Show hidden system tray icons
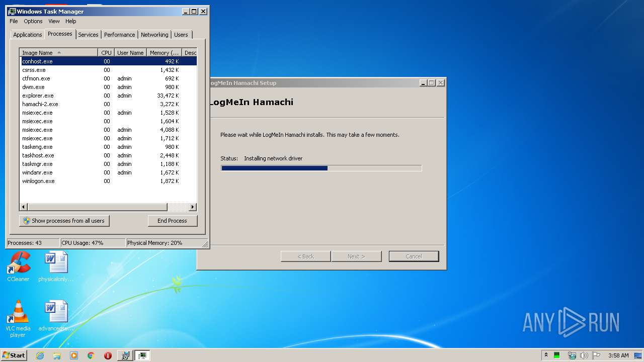The image size is (644, 362). (546, 355)
